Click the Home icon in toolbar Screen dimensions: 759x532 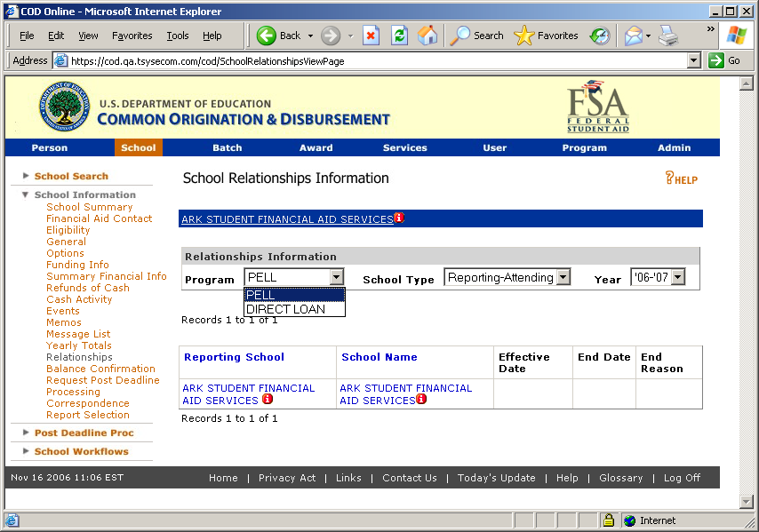[427, 36]
